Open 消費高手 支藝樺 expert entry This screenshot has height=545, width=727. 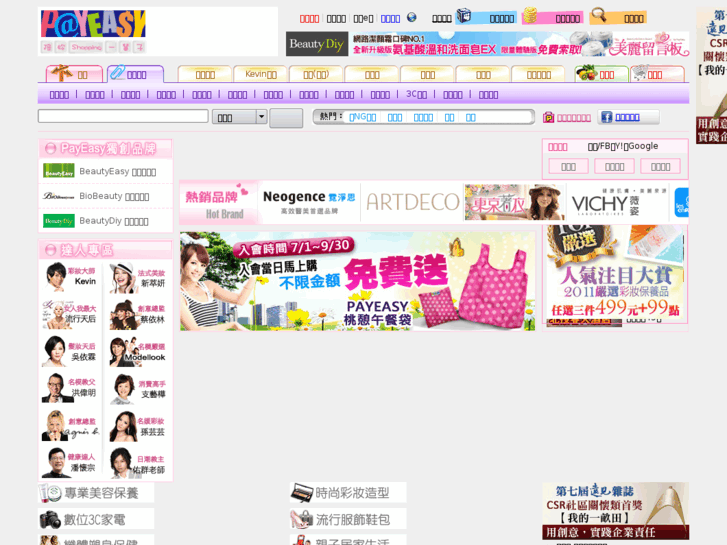(138, 388)
